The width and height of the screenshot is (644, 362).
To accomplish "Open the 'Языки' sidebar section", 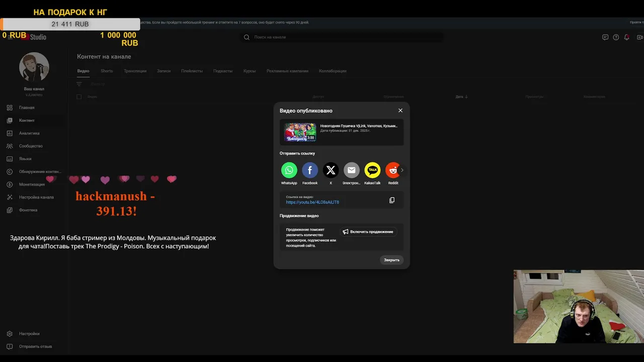I will tap(25, 159).
